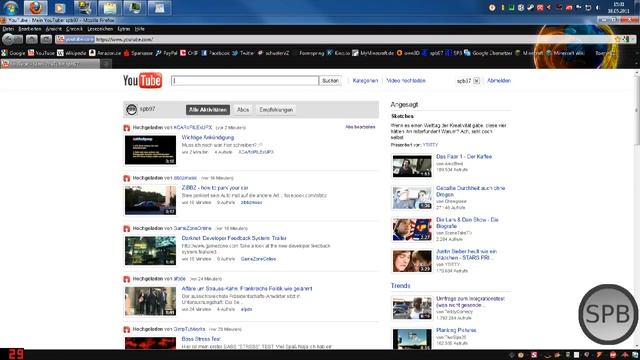Viewport: 640px width, 360px height.
Task: Click the Alle bearbeiten link
Action: point(360,127)
